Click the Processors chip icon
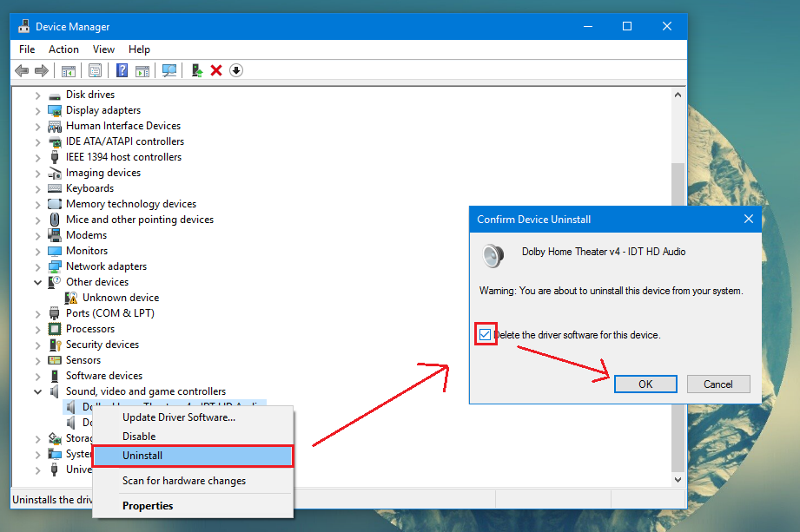The width and height of the screenshot is (800, 532). [55, 329]
